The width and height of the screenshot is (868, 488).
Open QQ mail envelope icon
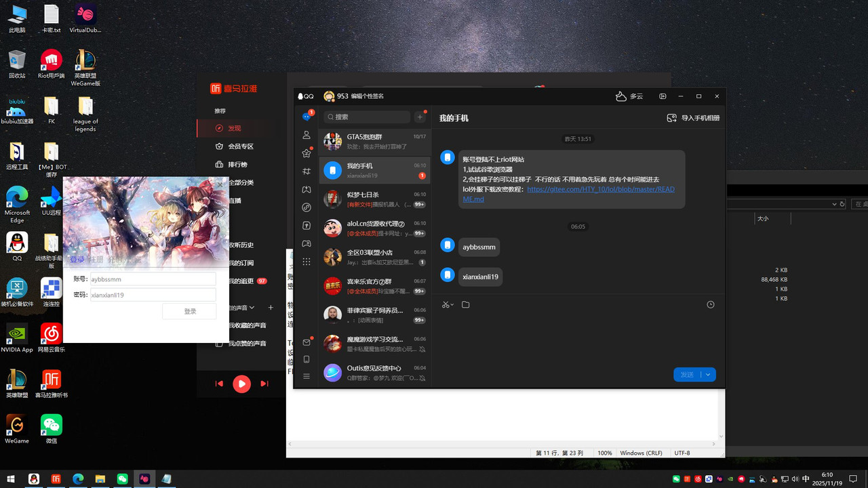click(307, 342)
